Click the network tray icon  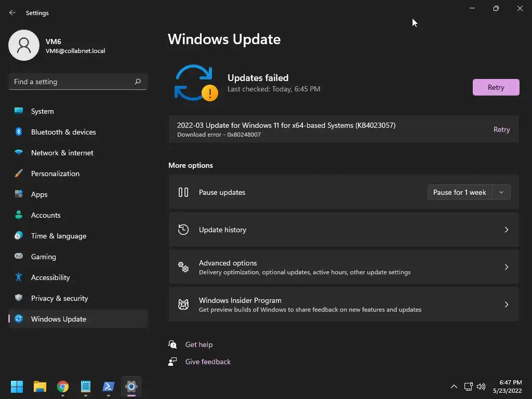tap(469, 387)
